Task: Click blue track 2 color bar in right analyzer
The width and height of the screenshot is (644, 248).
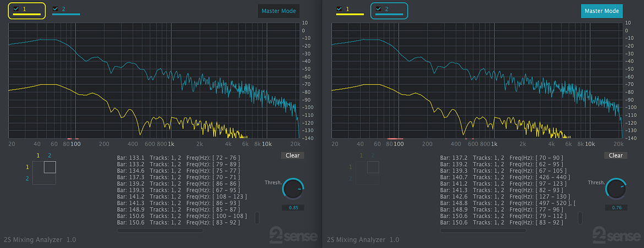Action: (x=389, y=14)
